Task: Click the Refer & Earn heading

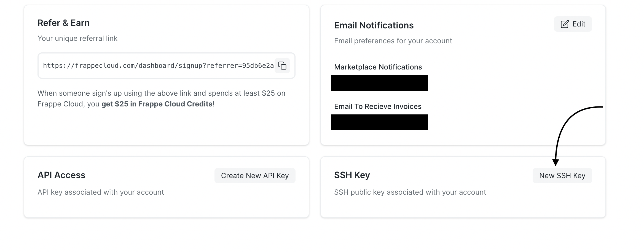Action: tap(63, 23)
